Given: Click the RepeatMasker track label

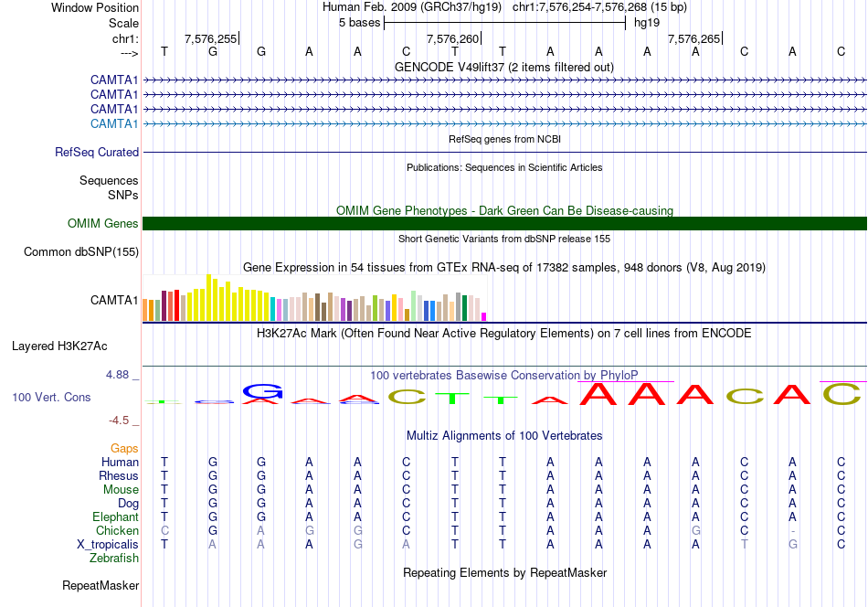Looking at the screenshot, I should coord(101,585).
